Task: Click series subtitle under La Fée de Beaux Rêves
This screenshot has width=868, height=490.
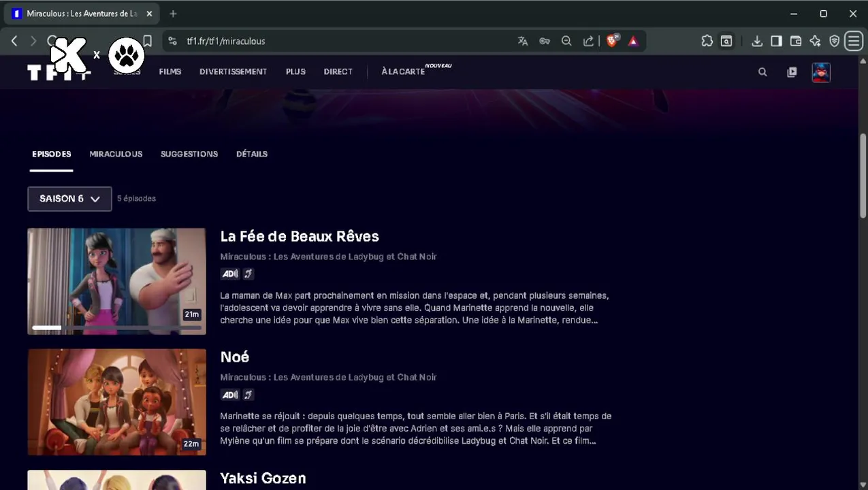Action: [x=328, y=257]
